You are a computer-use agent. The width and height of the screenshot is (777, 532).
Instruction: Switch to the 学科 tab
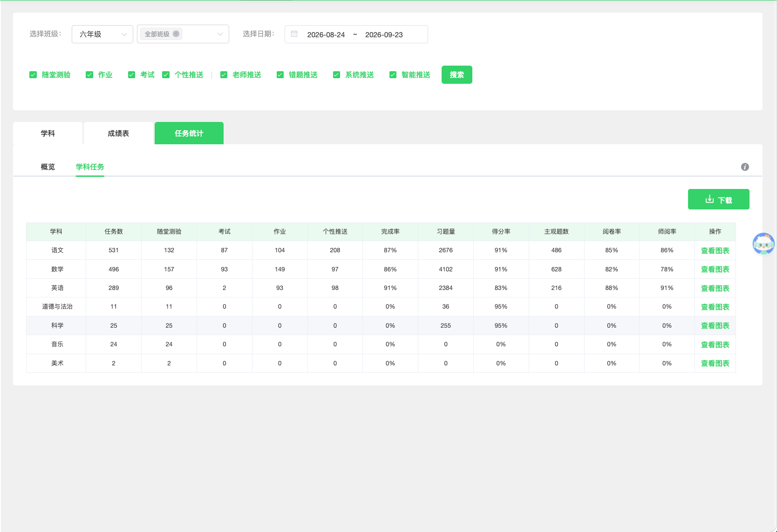pos(48,133)
